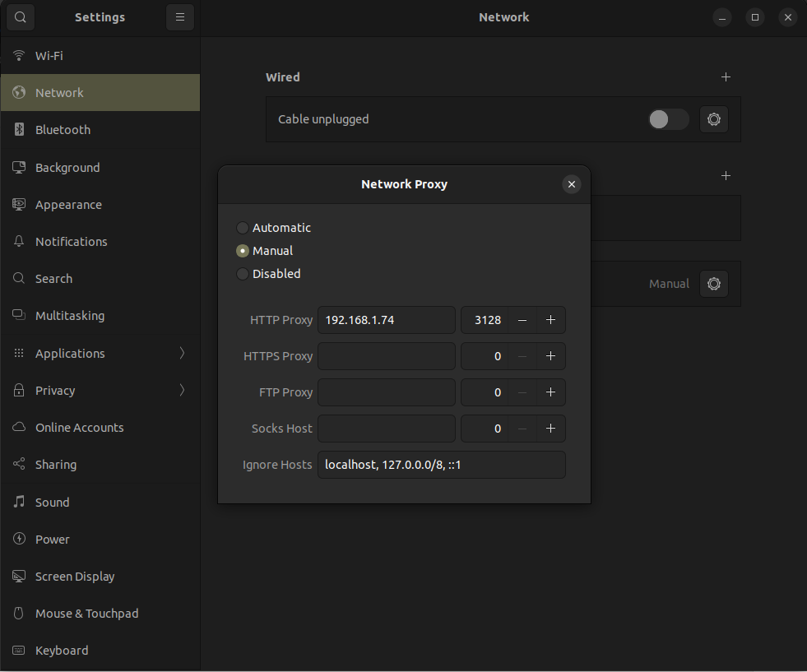Image resolution: width=807 pixels, height=672 pixels.
Task: Add a VPN connection with plus icon
Action: coord(726,176)
